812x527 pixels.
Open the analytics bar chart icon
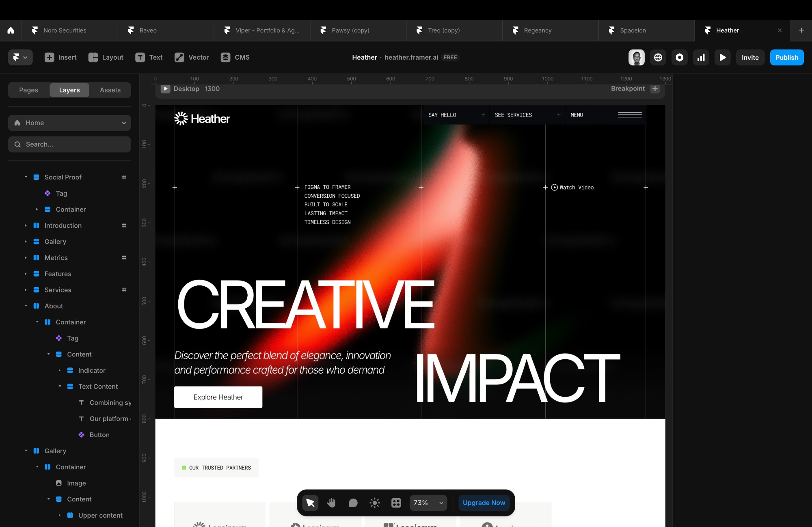(701, 57)
